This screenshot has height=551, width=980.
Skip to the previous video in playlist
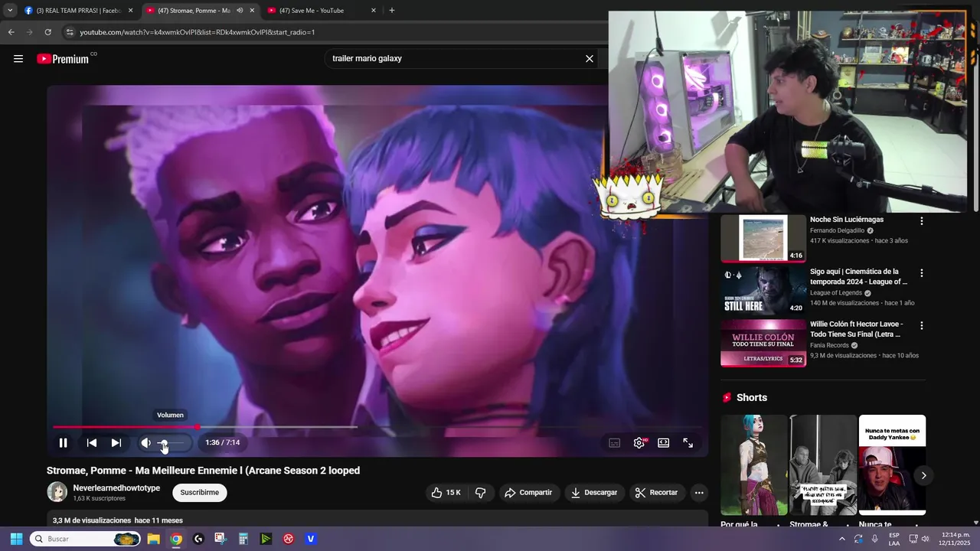(x=91, y=442)
